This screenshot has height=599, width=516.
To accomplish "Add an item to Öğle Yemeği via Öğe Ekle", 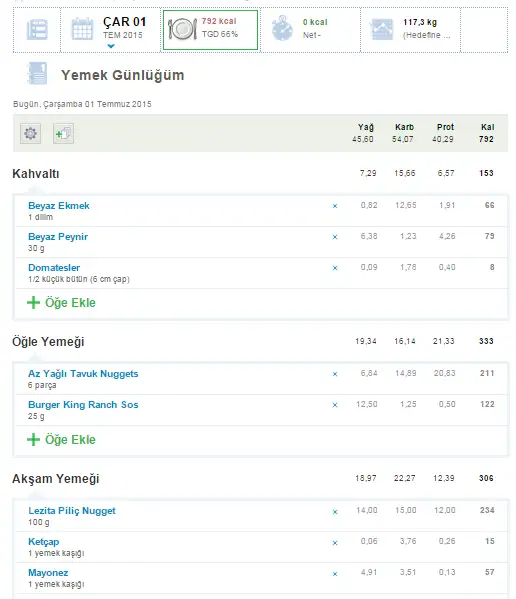I will click(61, 439).
